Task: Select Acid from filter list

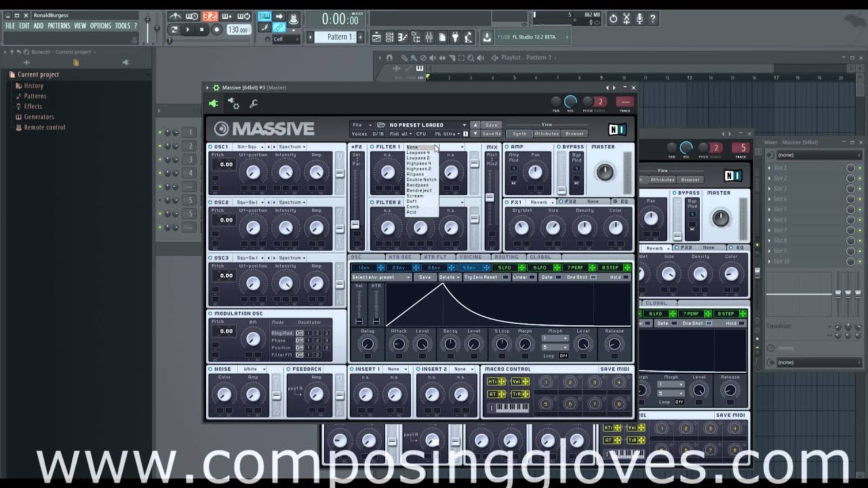Action: click(412, 212)
